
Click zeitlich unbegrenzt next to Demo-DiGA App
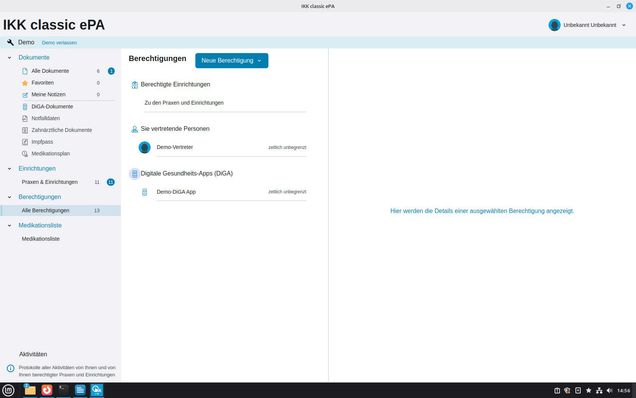(x=287, y=192)
